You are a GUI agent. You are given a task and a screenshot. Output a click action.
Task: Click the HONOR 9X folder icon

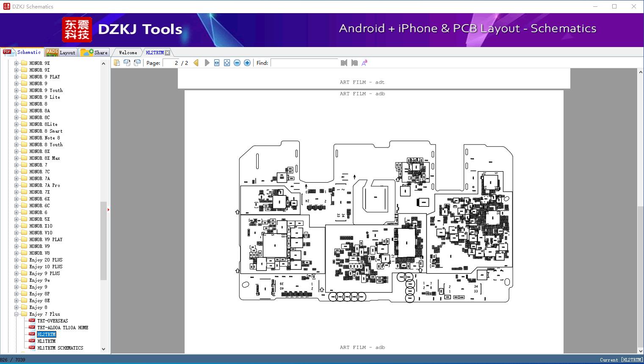[x=24, y=63]
